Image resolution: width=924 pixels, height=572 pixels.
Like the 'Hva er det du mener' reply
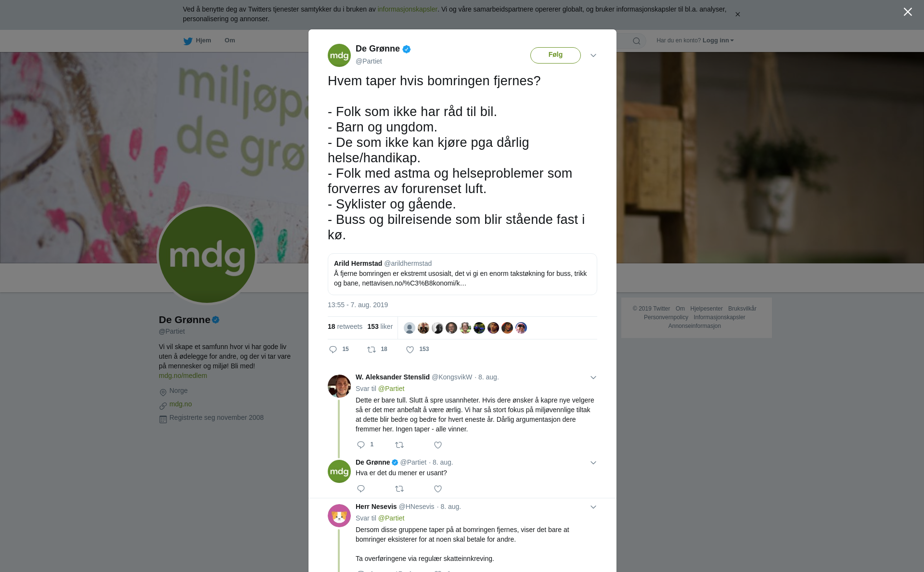(x=438, y=489)
